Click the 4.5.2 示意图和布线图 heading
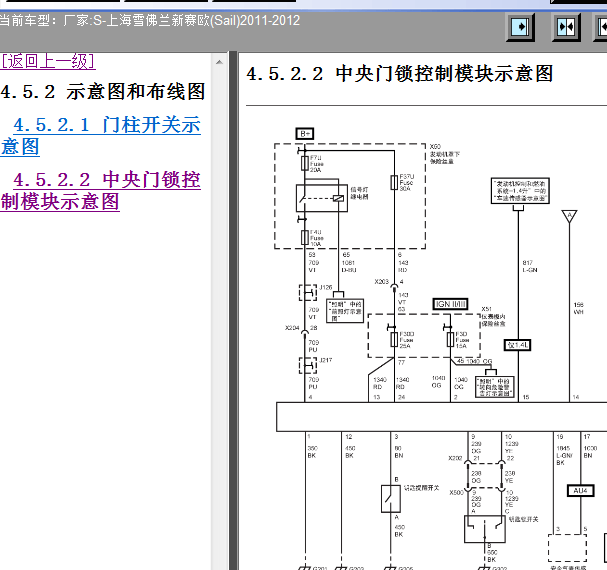Screen dimensions: 607x570 (103, 92)
